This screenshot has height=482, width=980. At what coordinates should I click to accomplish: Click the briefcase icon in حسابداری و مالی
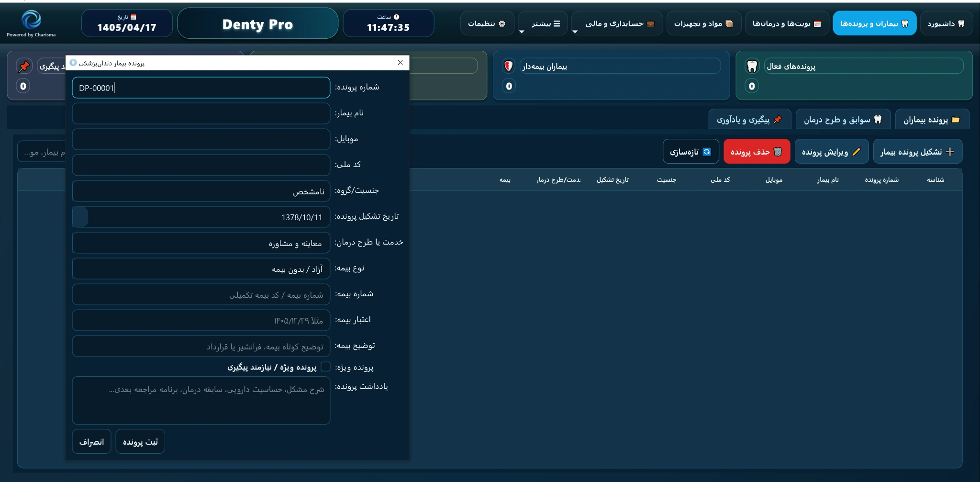point(650,23)
